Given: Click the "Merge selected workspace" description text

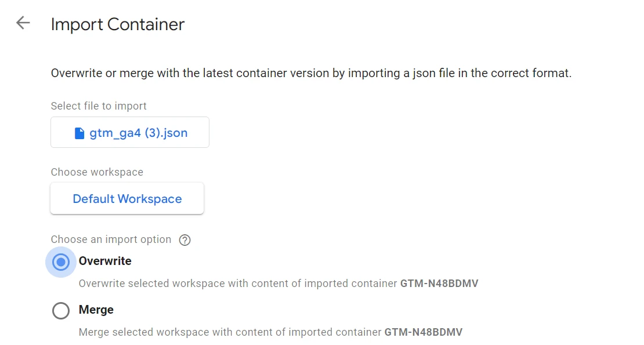Looking at the screenshot, I should tap(230, 332).
